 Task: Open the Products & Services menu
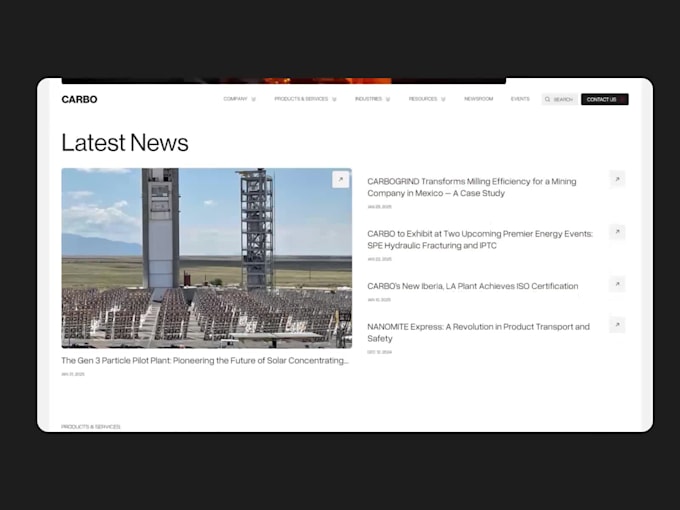pyautogui.click(x=301, y=99)
